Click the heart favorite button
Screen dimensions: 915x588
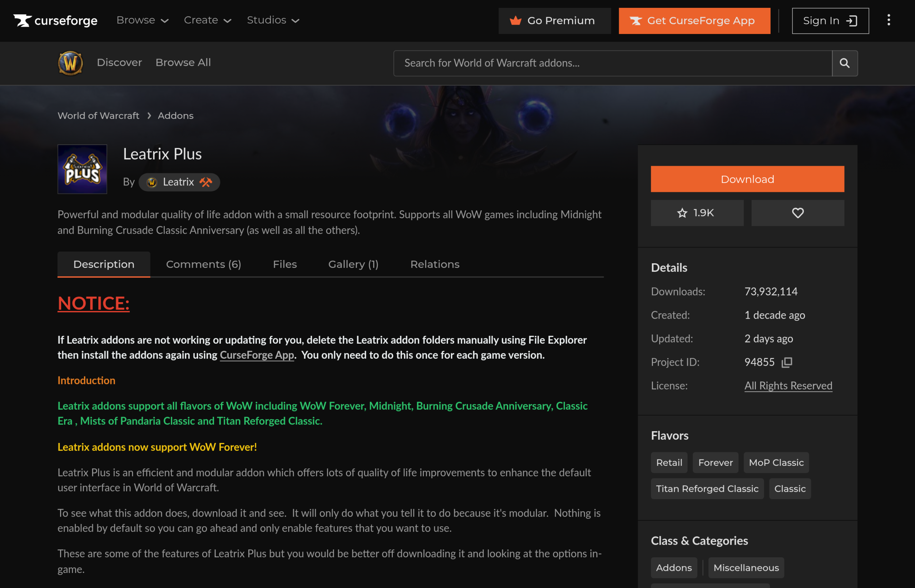(798, 213)
